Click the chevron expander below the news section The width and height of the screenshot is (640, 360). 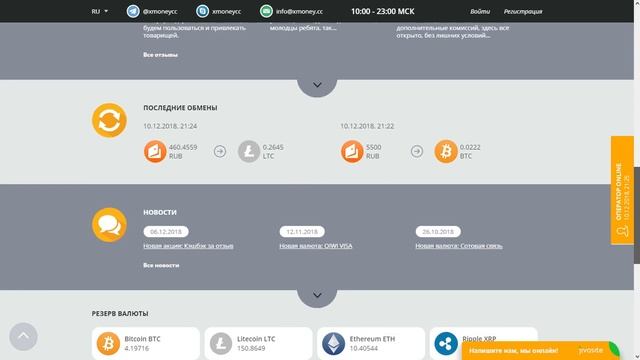(317, 295)
